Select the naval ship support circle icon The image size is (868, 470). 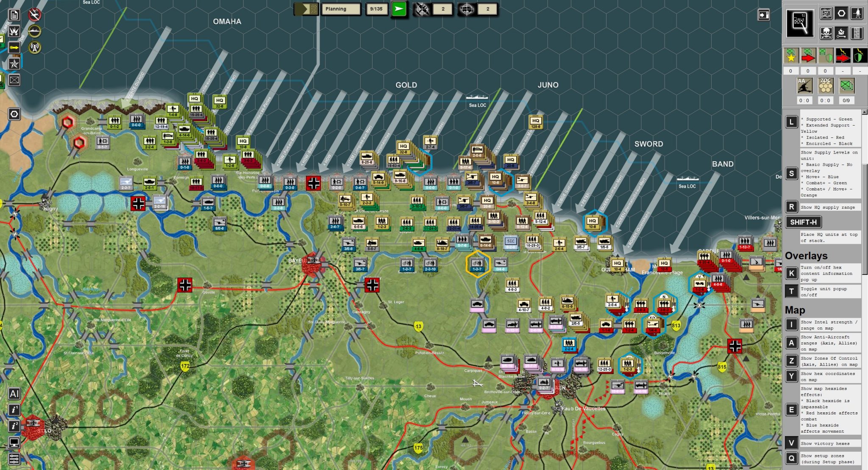34,31
